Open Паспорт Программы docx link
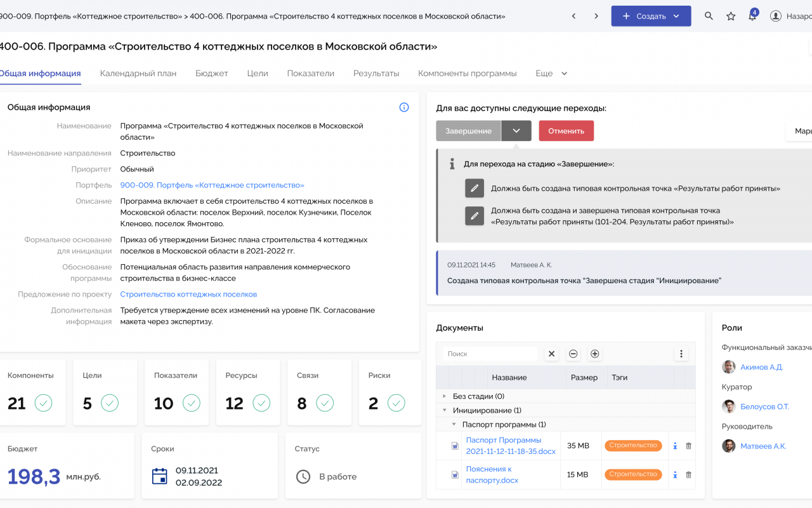This screenshot has height=508, width=812. [511, 446]
